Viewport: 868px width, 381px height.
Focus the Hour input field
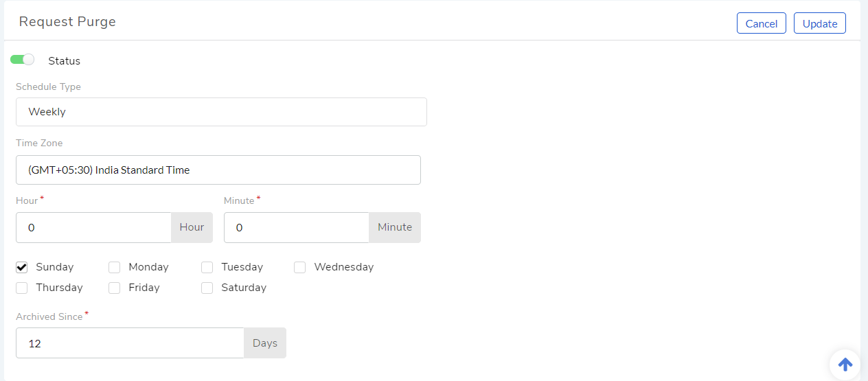click(93, 227)
